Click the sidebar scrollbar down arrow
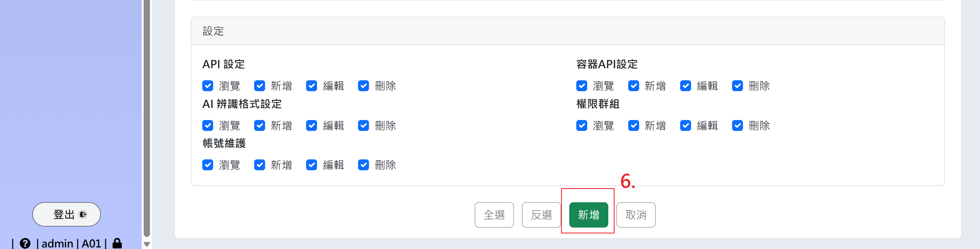Image resolution: width=980 pixels, height=249 pixels. [x=147, y=244]
